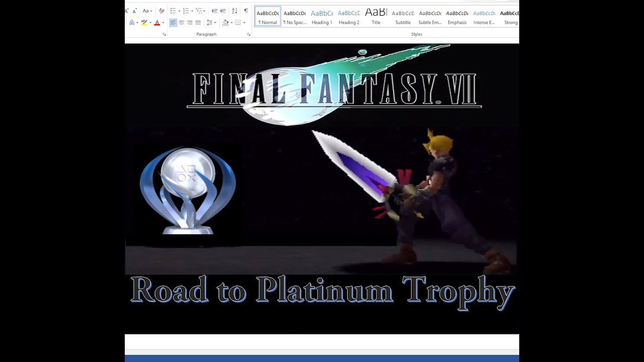Toggle align left
Screen dimensions: 644x362
tap(173, 23)
